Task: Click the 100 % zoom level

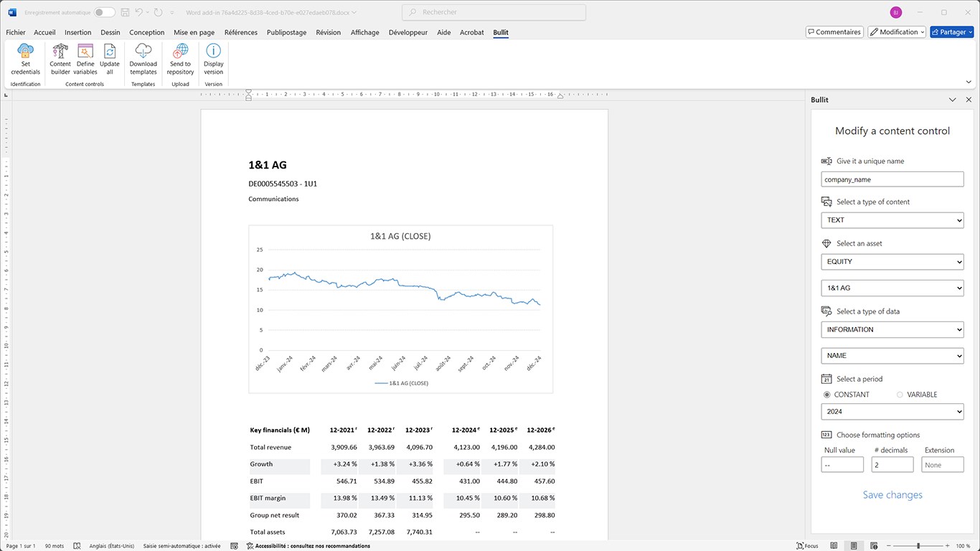Action: [x=962, y=546]
